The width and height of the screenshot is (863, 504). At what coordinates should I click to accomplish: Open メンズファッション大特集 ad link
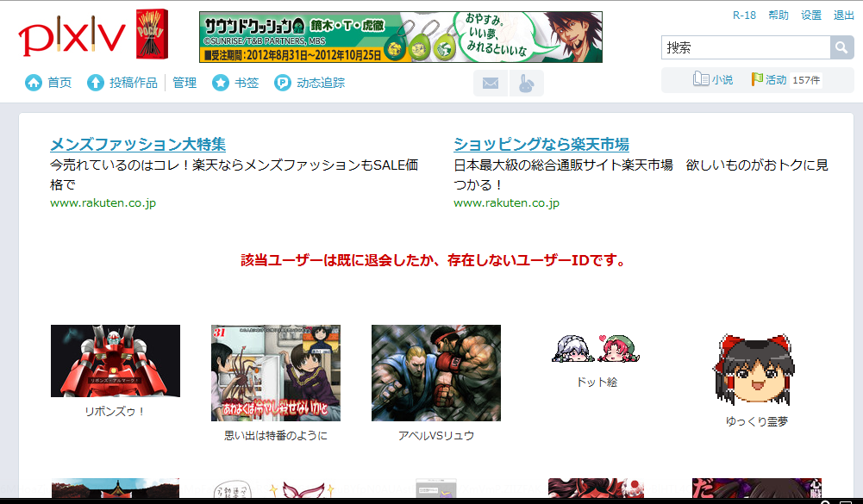coord(138,144)
